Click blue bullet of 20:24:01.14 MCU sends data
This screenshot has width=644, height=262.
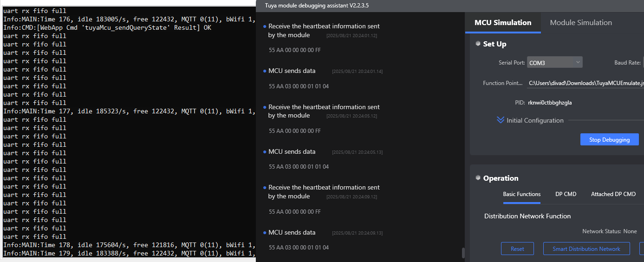click(x=265, y=71)
